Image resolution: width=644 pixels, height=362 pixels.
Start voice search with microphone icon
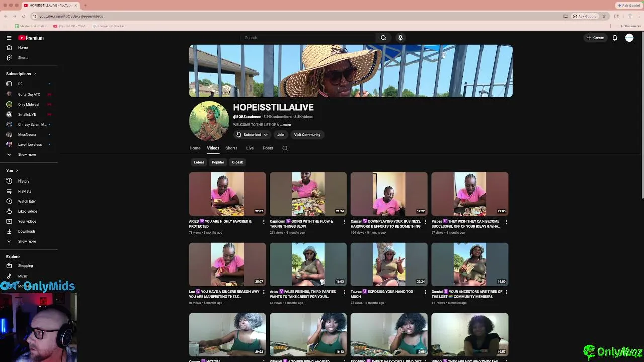pyautogui.click(x=400, y=38)
